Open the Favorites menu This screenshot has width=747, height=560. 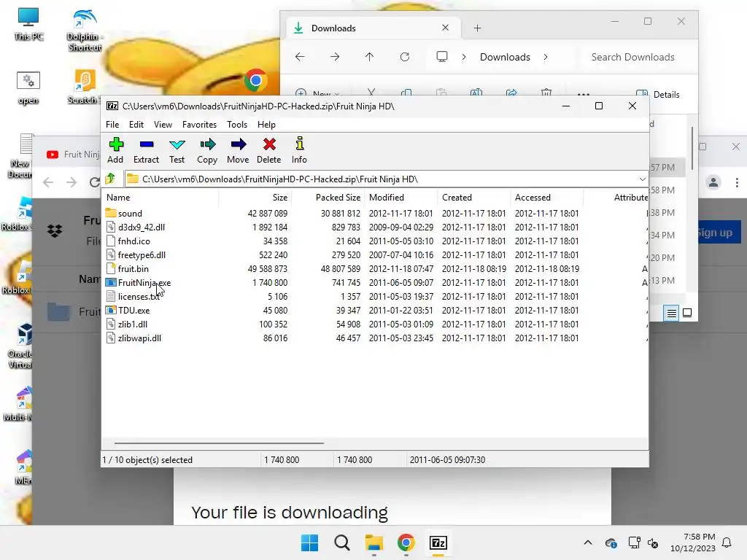coord(199,124)
